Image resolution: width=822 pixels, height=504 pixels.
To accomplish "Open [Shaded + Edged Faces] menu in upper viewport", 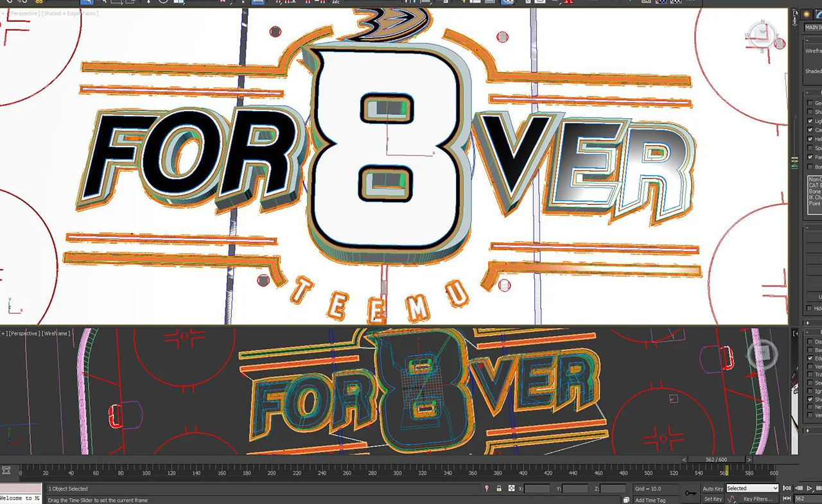I will (71, 13).
